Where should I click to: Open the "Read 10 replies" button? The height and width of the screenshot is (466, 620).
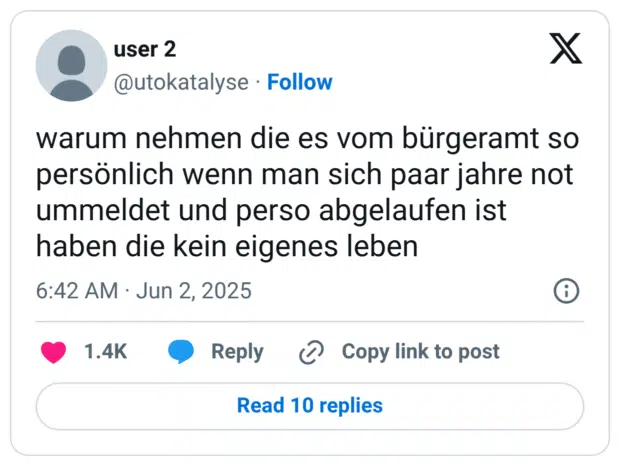tap(310, 406)
